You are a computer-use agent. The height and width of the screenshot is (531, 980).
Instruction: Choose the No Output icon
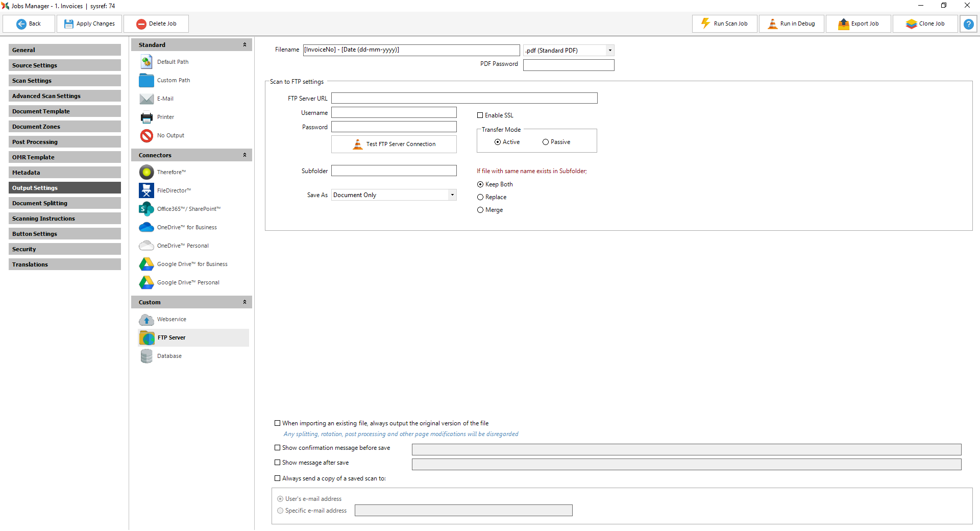(x=146, y=136)
